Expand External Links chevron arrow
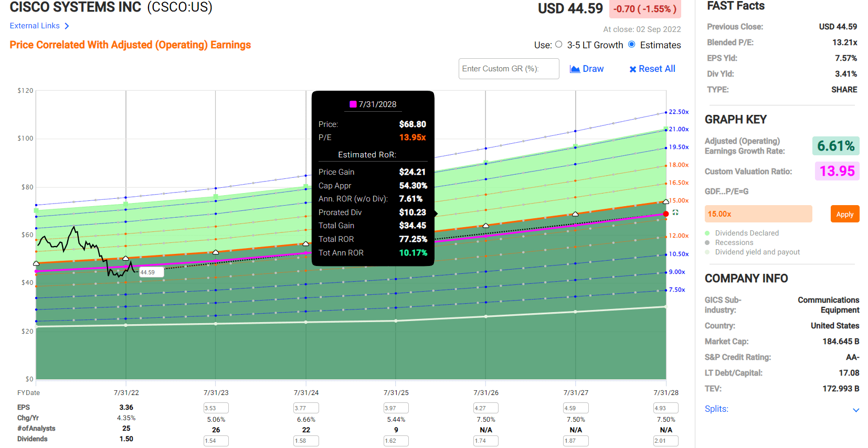This screenshot has height=448, width=868. click(67, 26)
